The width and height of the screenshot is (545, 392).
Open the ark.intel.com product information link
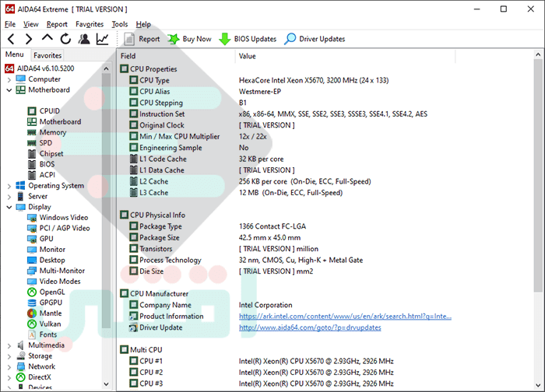[345, 317]
